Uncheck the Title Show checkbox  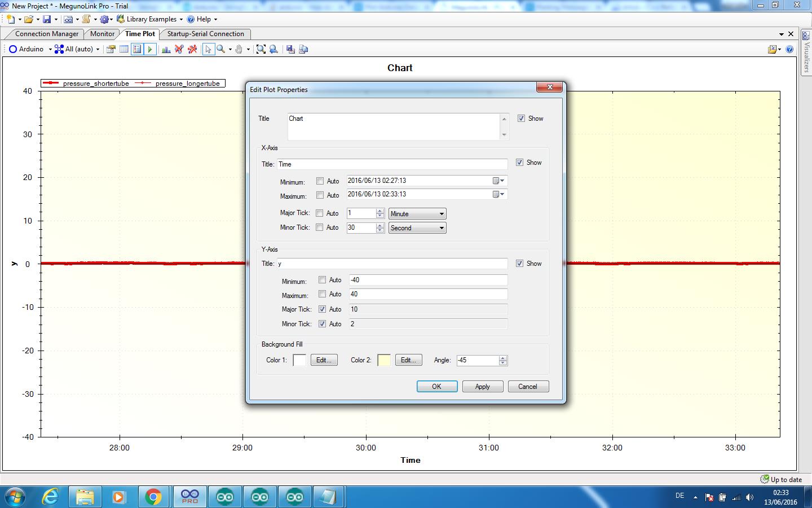pyautogui.click(x=521, y=119)
